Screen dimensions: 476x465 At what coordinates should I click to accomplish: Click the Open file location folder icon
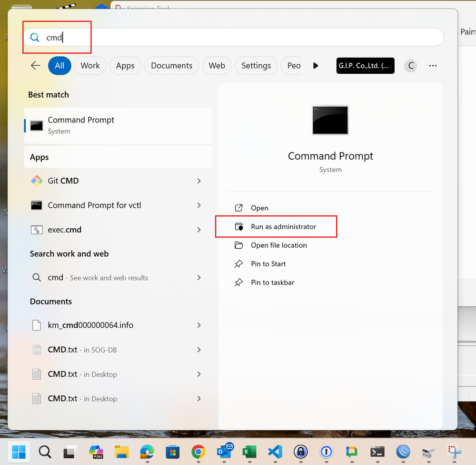coord(239,245)
